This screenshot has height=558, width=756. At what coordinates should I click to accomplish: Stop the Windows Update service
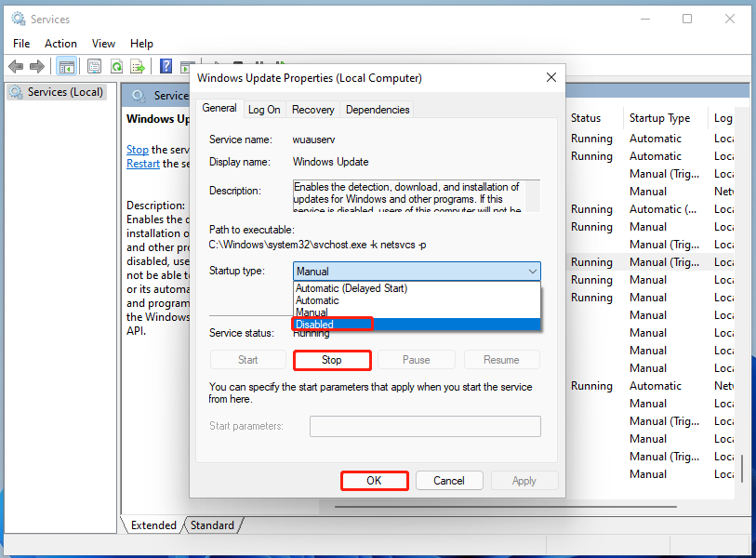click(x=332, y=360)
